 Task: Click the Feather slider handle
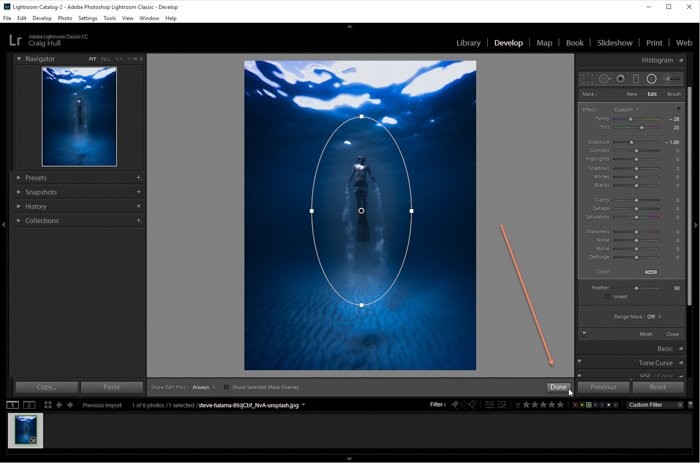[637, 288]
